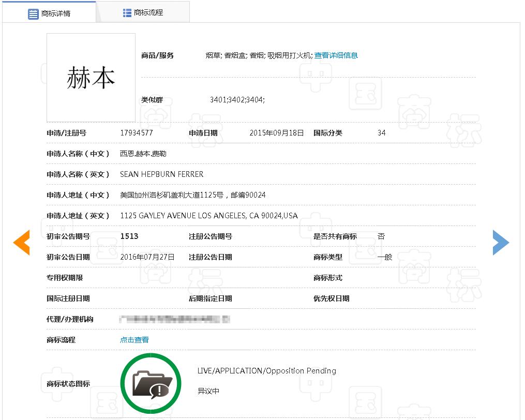Click the green trademark status folder icon
This screenshot has height=420, width=525.
[151, 383]
